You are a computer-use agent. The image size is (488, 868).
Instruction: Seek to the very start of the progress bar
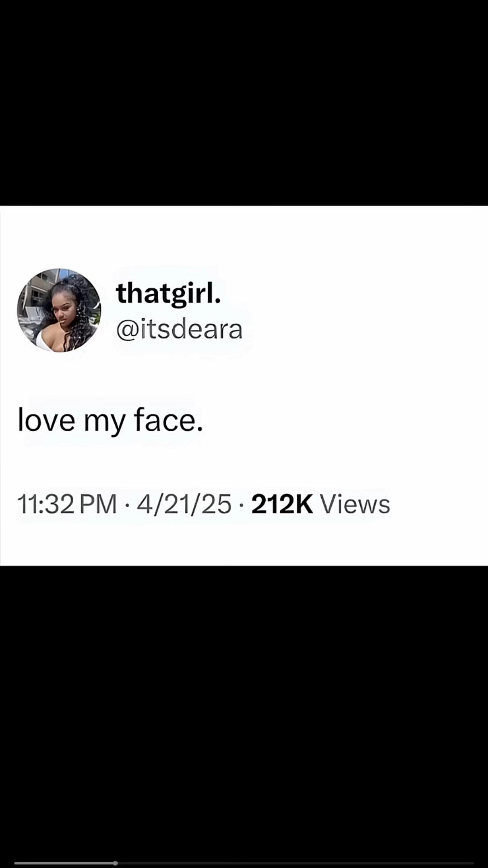[x=16, y=863]
